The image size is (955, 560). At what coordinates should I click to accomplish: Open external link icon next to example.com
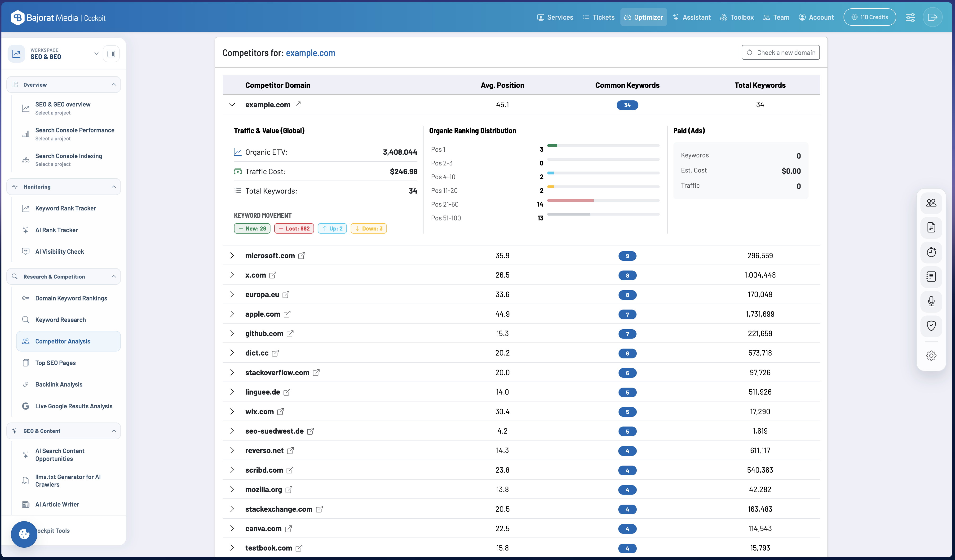coord(297,105)
